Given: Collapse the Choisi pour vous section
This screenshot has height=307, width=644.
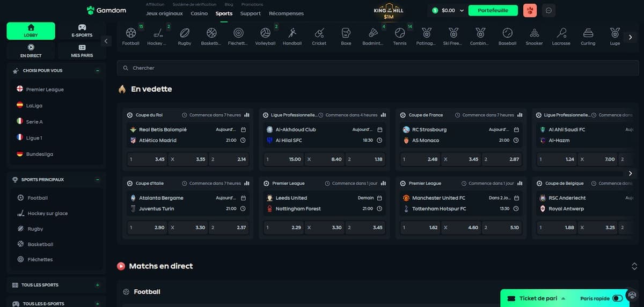Looking at the screenshot, I should 97,71.
